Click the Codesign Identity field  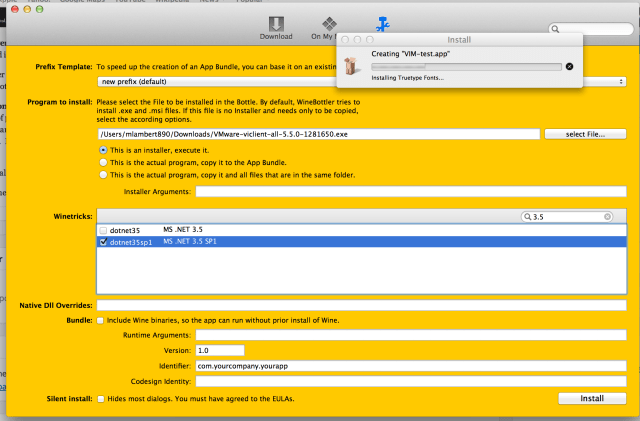coord(411,381)
